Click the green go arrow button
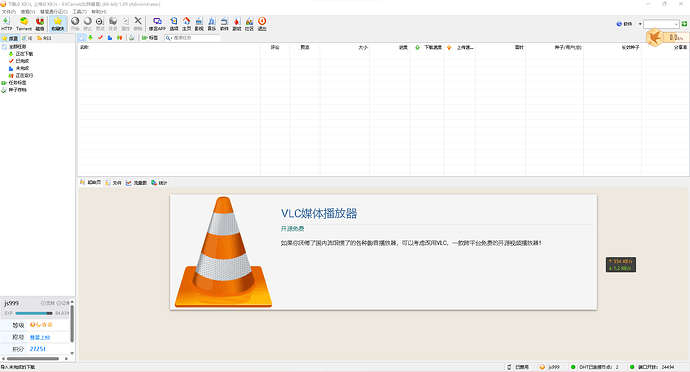Image resolution: width=690 pixels, height=372 pixels. (684, 24)
